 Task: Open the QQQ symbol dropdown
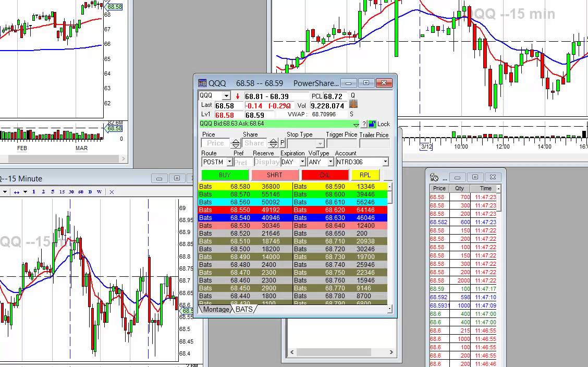[x=226, y=96]
